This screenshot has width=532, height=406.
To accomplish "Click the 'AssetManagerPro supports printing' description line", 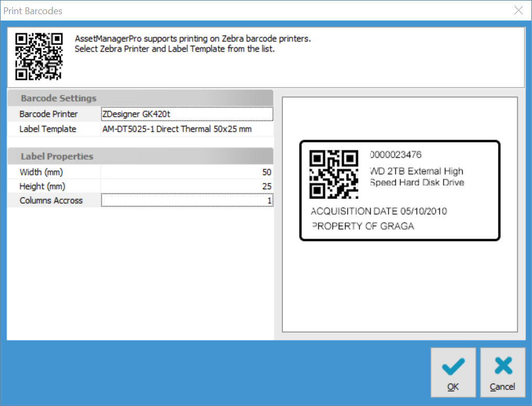I will click(193, 39).
